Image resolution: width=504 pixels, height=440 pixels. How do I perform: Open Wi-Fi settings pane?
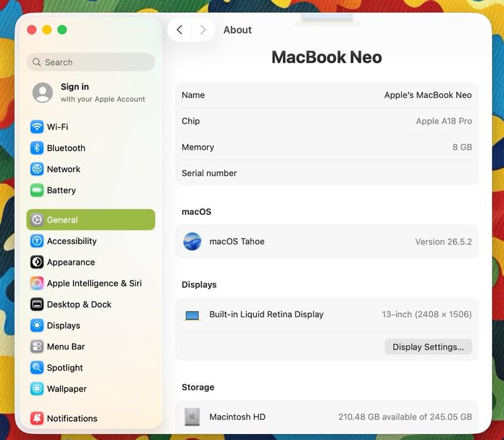91,127
